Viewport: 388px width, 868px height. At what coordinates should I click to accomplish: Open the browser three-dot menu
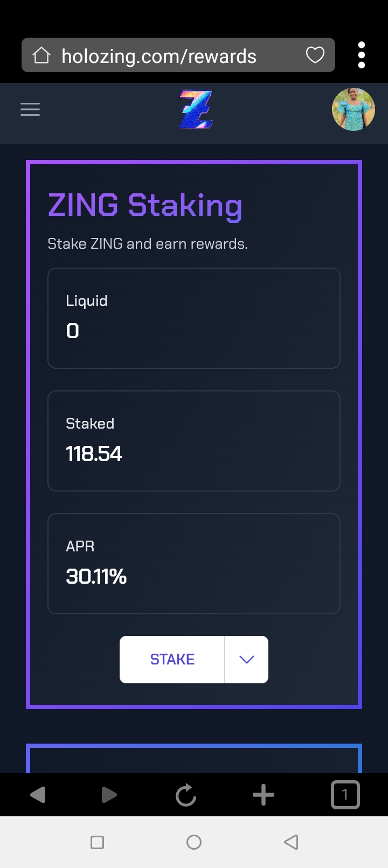362,55
